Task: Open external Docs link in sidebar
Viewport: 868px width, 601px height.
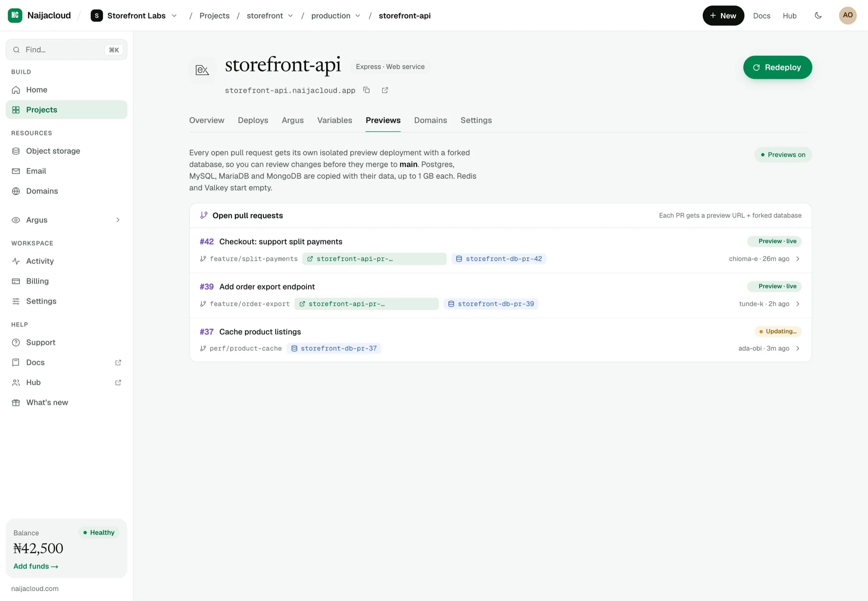Action: click(x=66, y=362)
